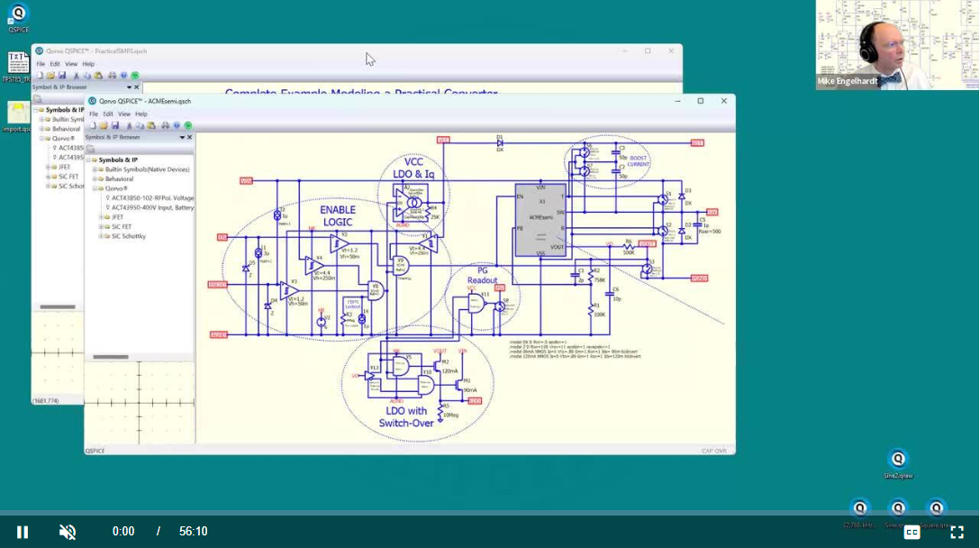Click Open folder icon in ACMEsemi toolbar
The height and width of the screenshot is (548, 980).
tap(104, 126)
